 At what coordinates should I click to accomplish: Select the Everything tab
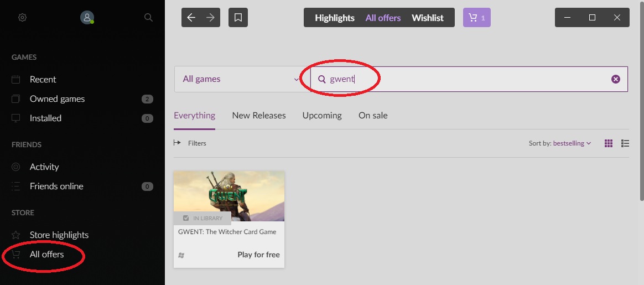(194, 116)
